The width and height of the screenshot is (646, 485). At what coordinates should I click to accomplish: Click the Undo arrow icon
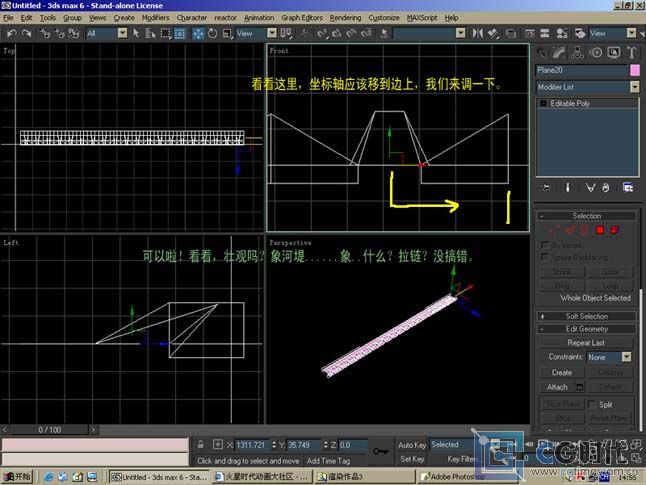[x=12, y=33]
